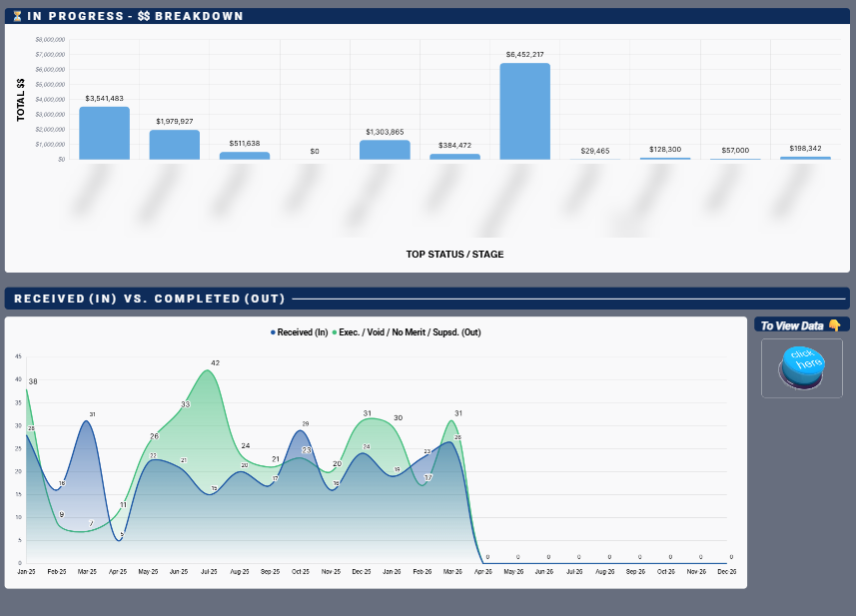Click the pointing hand emoji beside To View Data
Image resolution: width=856 pixels, height=616 pixels.
pyautogui.click(x=834, y=325)
